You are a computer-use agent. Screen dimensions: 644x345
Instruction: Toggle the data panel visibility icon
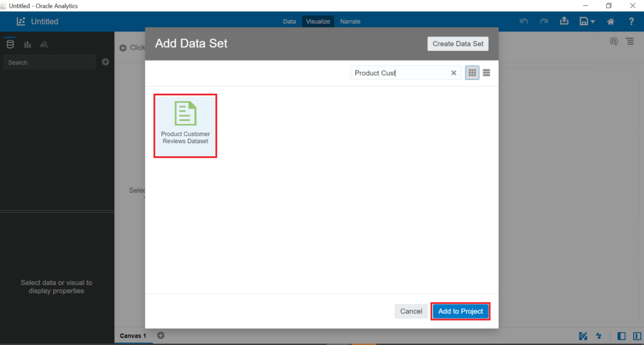click(x=621, y=336)
